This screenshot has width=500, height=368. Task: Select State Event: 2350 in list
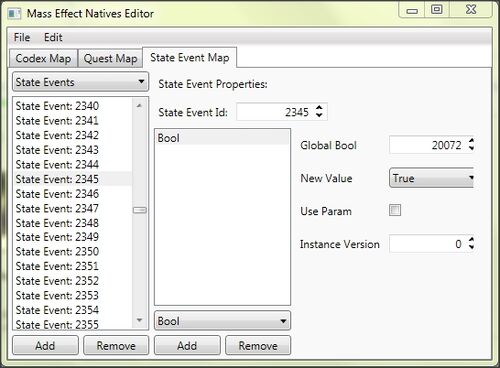pyautogui.click(x=73, y=252)
